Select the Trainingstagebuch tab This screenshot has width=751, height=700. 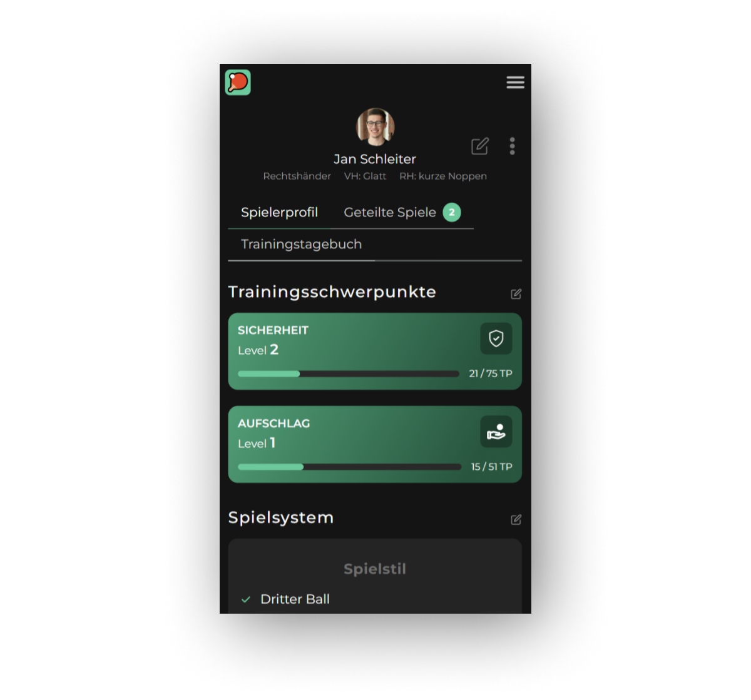click(302, 245)
